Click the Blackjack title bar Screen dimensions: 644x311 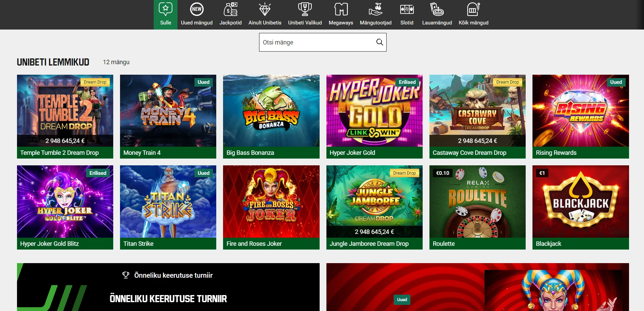pyautogui.click(x=581, y=244)
